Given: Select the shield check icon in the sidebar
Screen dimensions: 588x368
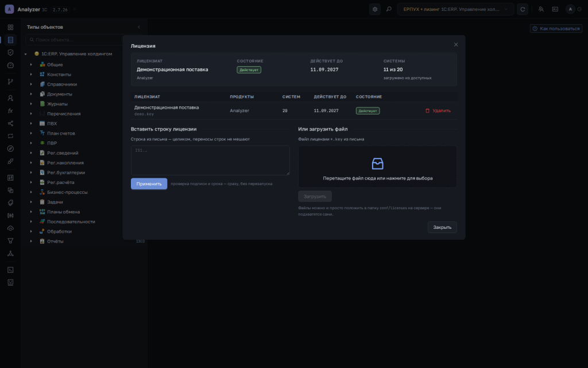Looking at the screenshot, I should pyautogui.click(x=10, y=52).
